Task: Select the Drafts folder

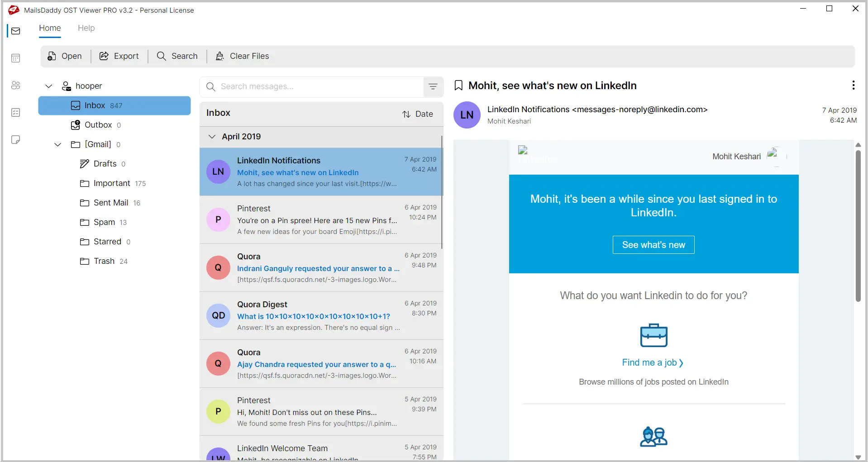Action: 105,164
